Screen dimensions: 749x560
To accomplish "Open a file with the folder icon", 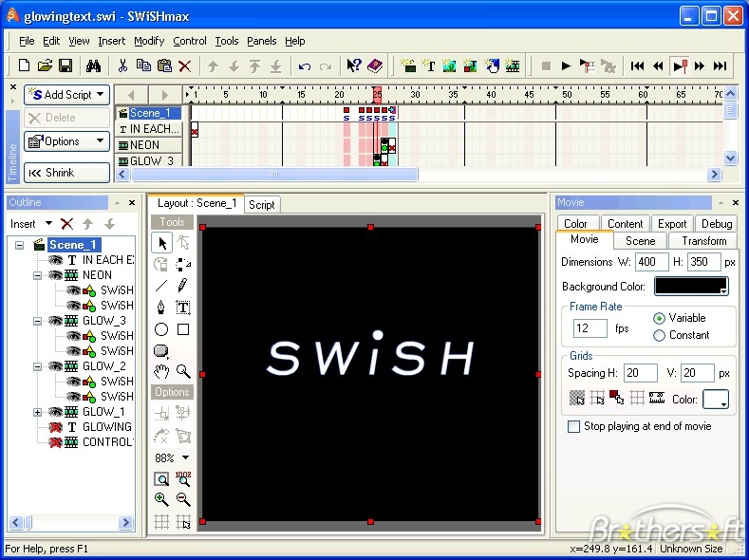I will click(45, 65).
